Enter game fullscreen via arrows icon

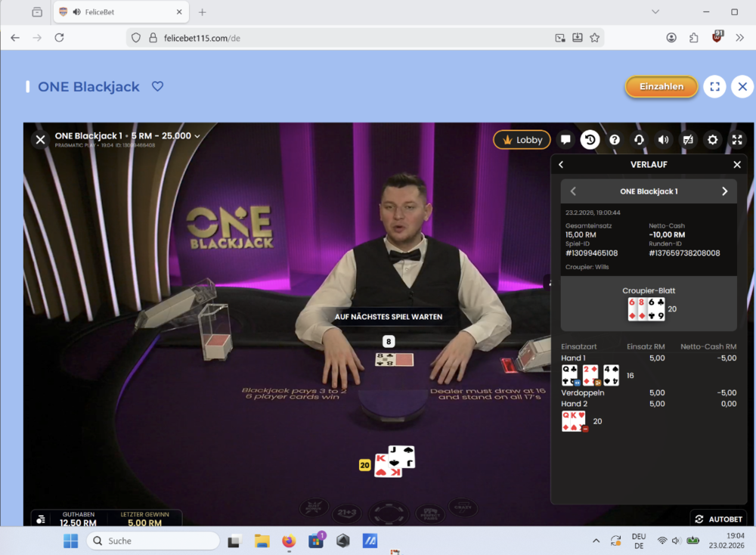737,140
